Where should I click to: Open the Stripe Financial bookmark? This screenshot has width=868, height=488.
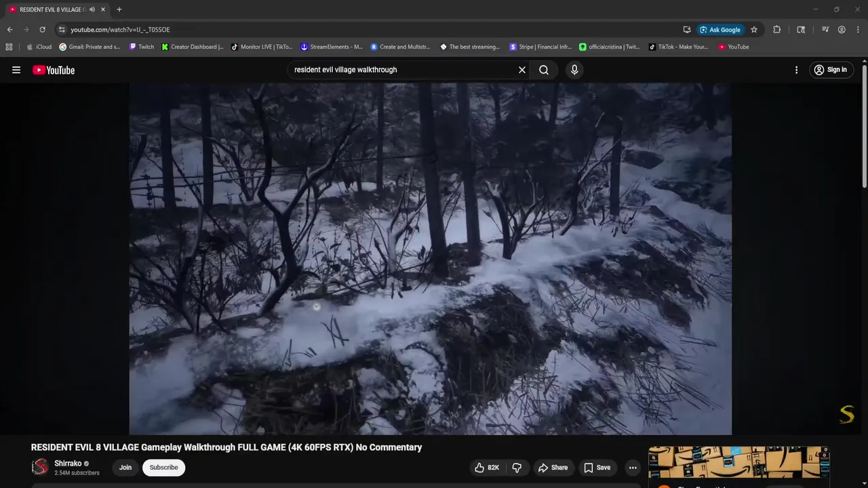(540, 47)
